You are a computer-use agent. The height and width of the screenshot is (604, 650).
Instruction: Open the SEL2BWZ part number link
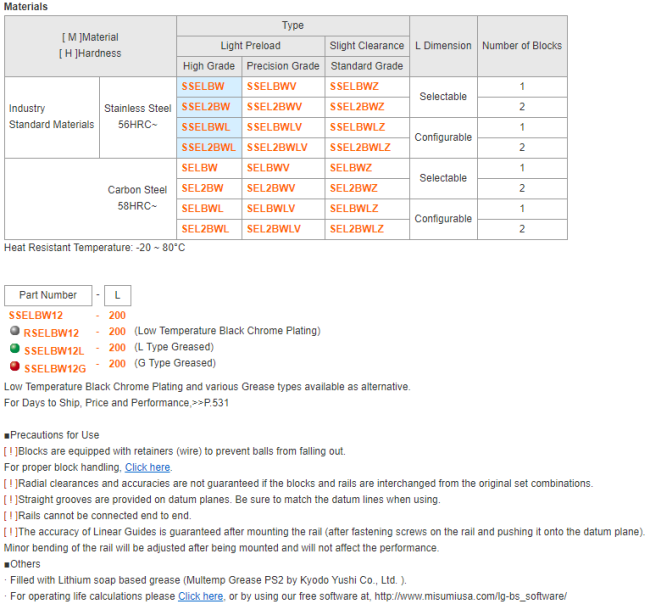[x=354, y=188]
